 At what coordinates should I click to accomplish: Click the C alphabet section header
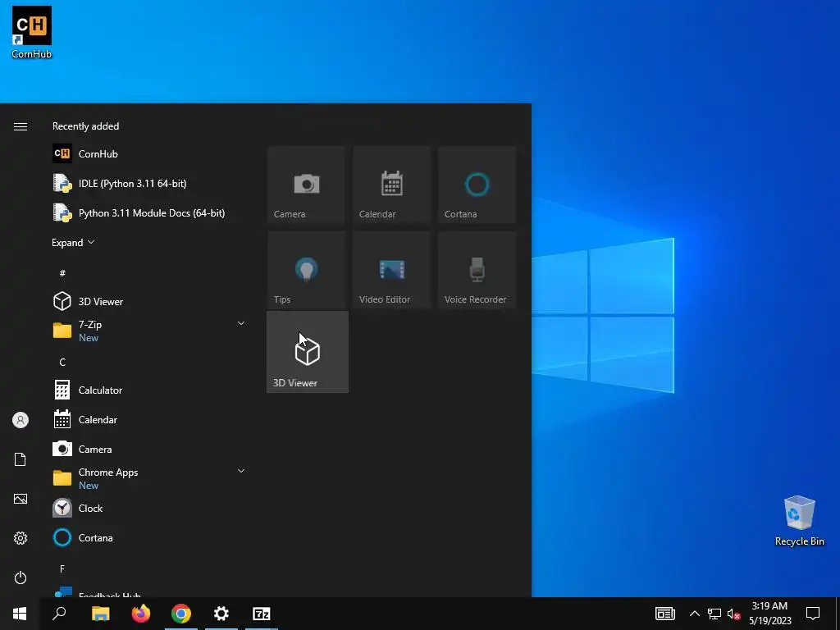[62, 363]
